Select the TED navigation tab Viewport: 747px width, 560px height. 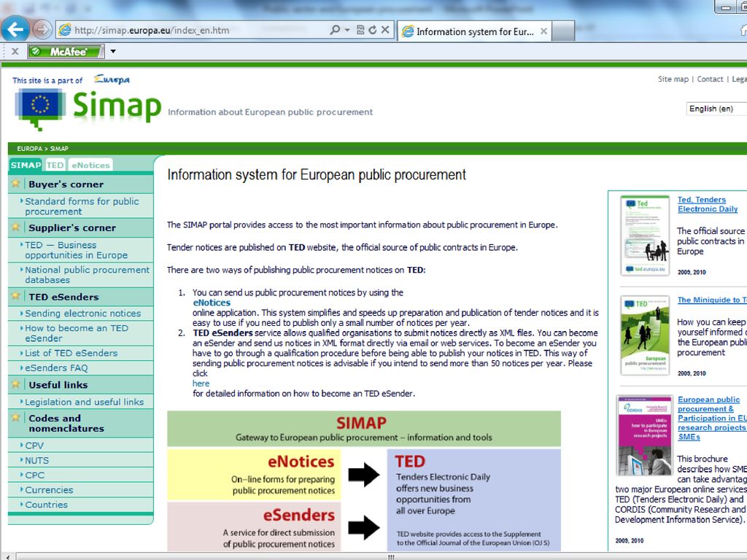[x=55, y=165]
